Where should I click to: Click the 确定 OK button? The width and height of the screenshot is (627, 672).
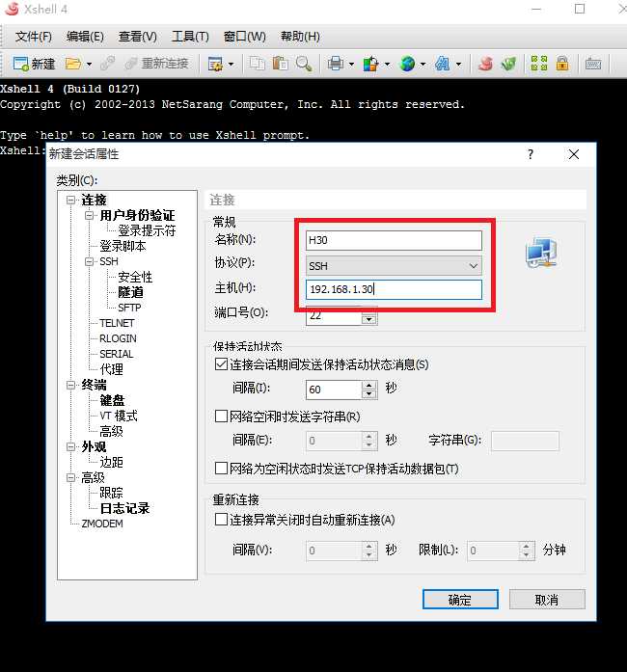[460, 599]
